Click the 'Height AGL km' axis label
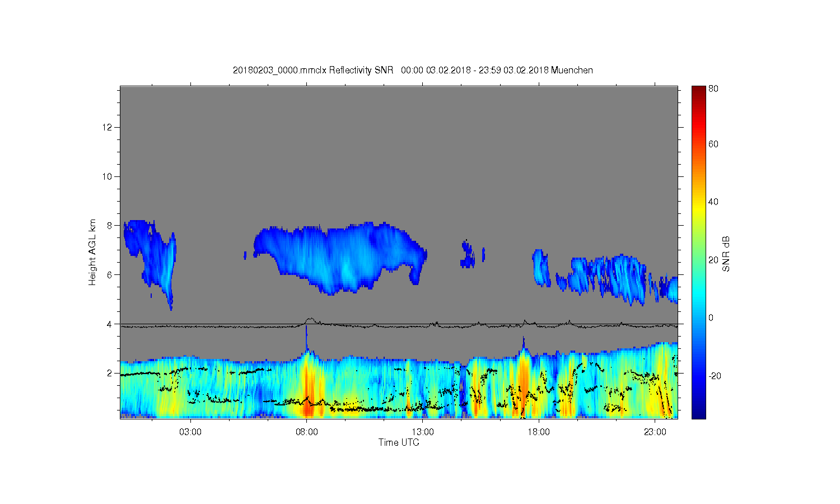The width and height of the screenshot is (840, 504). coord(92,252)
